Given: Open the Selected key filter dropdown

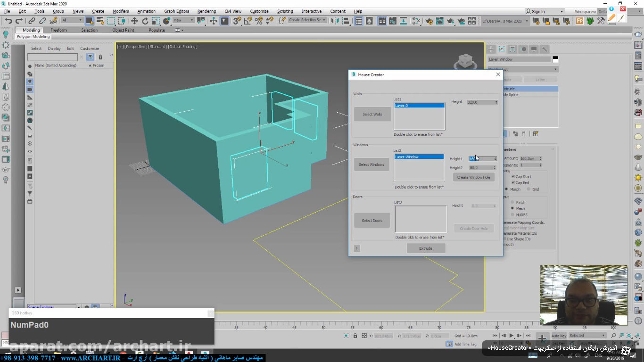Looking at the screenshot, I should [587, 336].
